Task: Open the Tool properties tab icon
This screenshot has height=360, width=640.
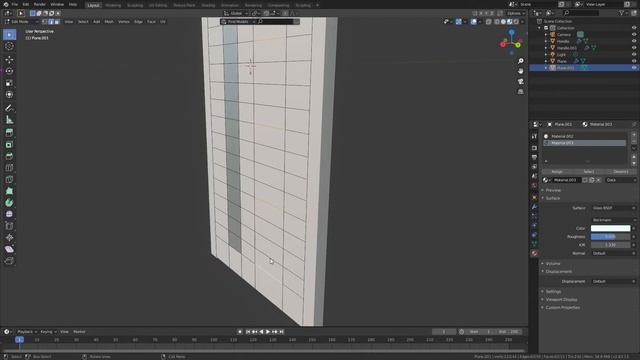Action: pyautogui.click(x=534, y=136)
